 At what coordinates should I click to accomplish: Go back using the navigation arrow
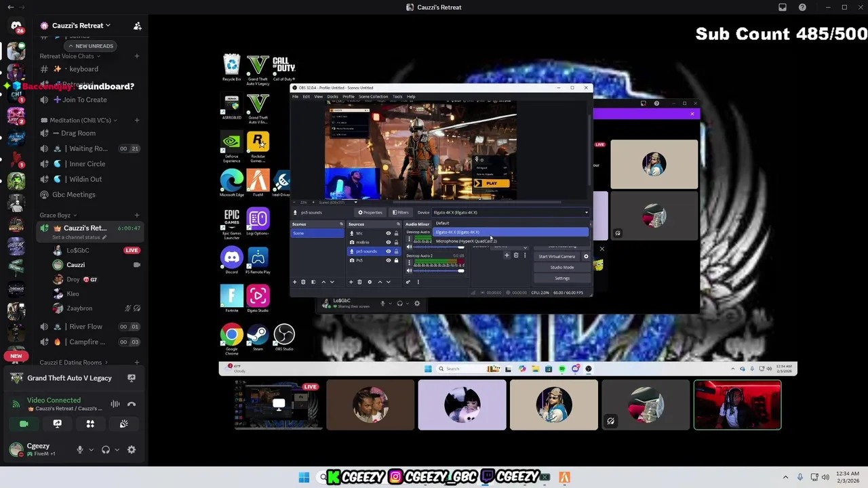tap(10, 7)
